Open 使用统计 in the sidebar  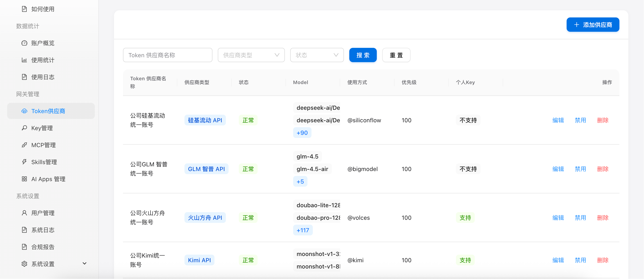[51, 60]
